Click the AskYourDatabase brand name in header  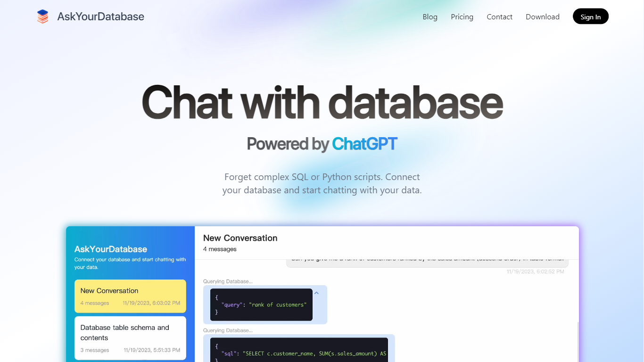click(100, 16)
